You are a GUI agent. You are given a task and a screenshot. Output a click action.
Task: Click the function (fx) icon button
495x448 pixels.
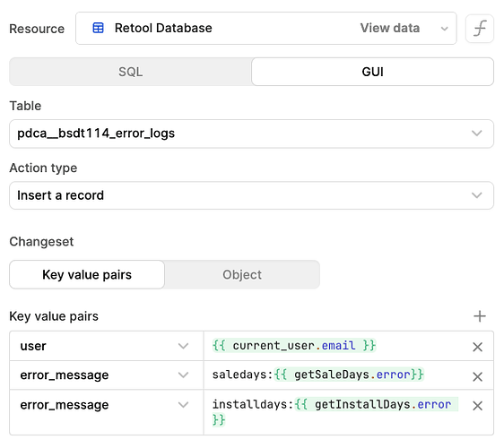tap(480, 29)
